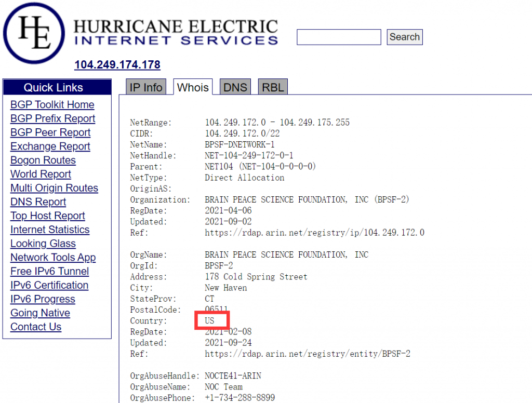The width and height of the screenshot is (532, 403).
Task: Click the rdap.arin.net registry/entity/BPSF-2 URL
Action: click(x=308, y=354)
